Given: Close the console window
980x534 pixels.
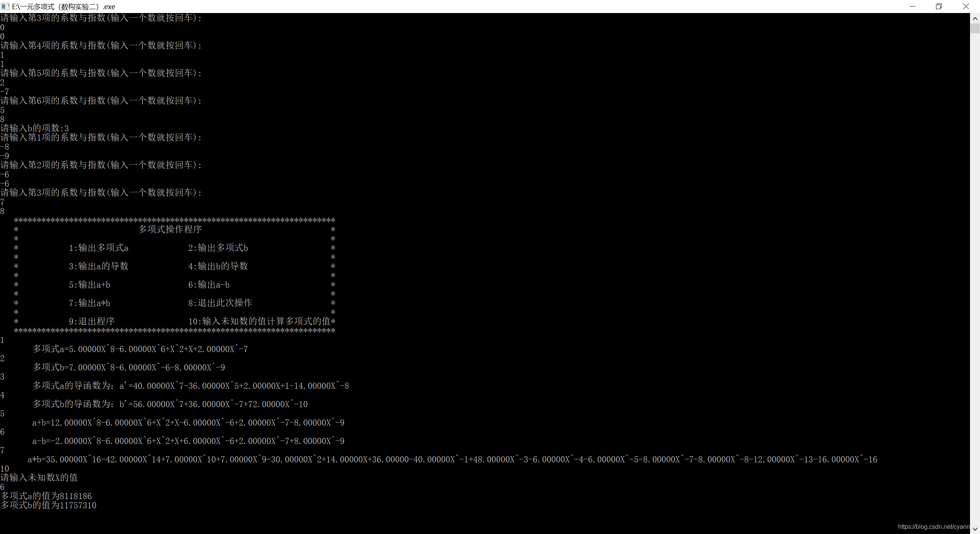Looking at the screenshot, I should [x=966, y=7].
